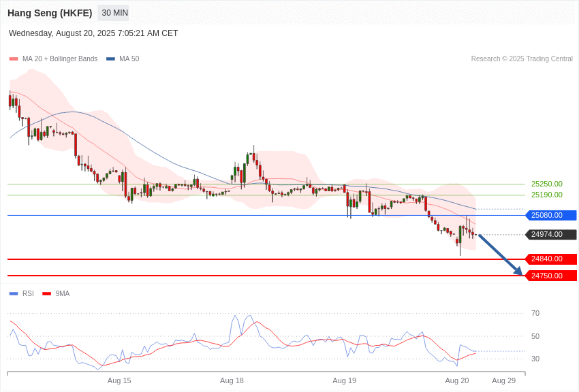Screen dimensions: 579x392
Task: Click the Hang Seng (HKFE) title
Action: [50, 13]
